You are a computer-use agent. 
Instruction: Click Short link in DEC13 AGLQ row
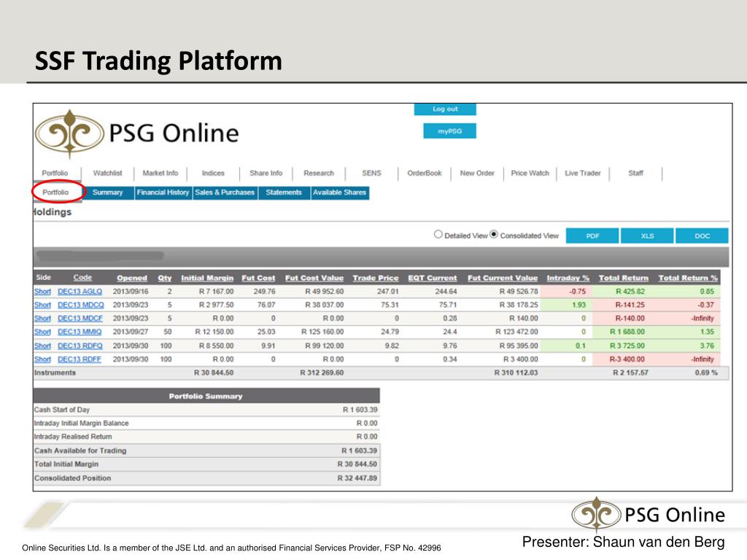point(42,292)
